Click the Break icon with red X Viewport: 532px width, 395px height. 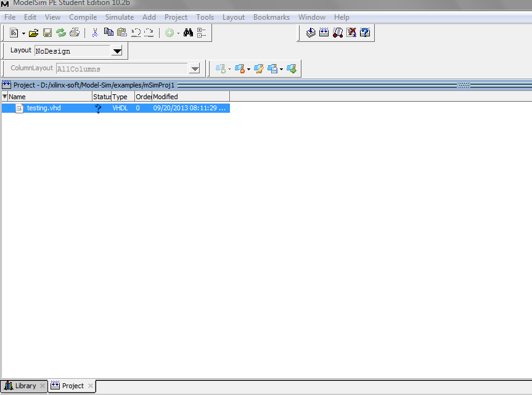coord(351,33)
